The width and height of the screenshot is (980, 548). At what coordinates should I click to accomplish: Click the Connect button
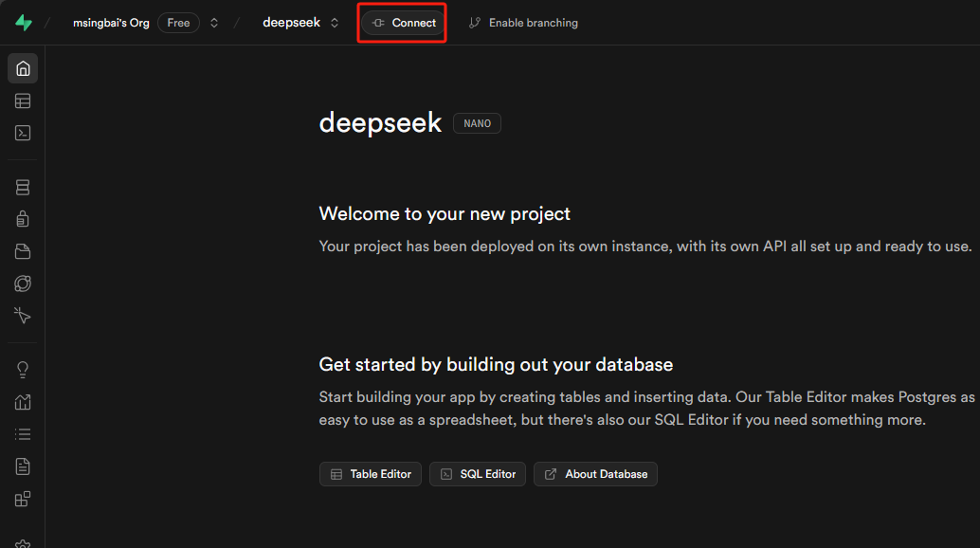pos(404,23)
